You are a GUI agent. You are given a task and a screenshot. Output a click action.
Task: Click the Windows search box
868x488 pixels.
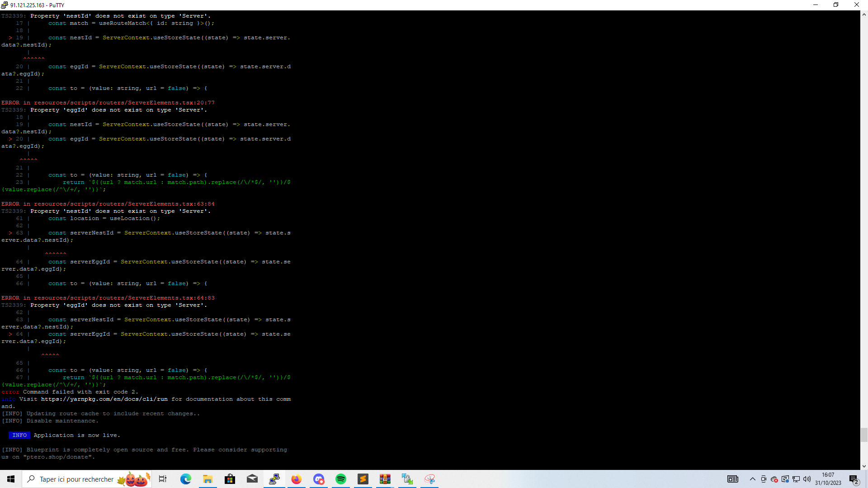(87, 479)
